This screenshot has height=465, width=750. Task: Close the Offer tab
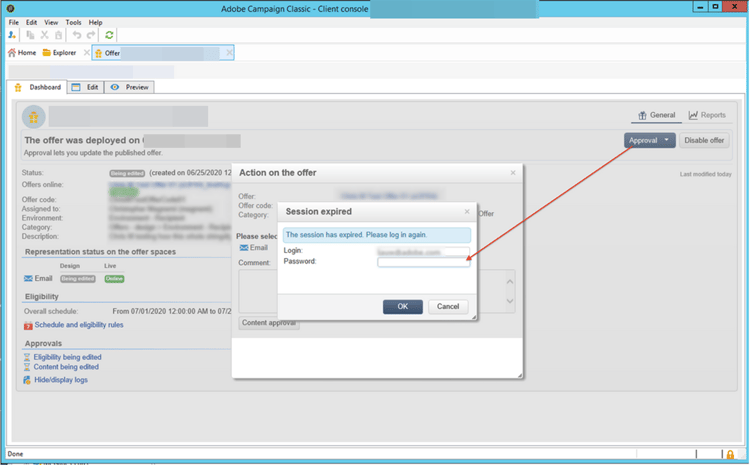(229, 53)
